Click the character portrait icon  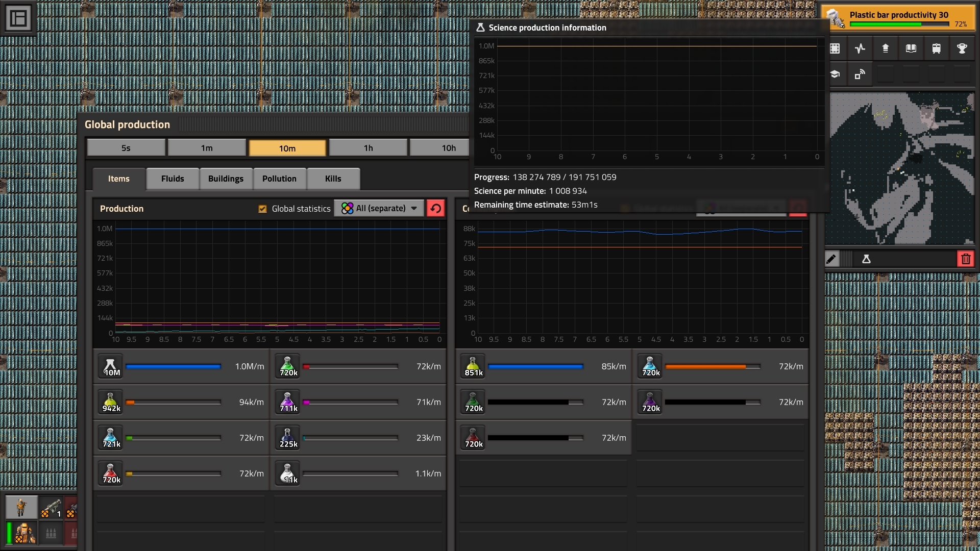(21, 508)
